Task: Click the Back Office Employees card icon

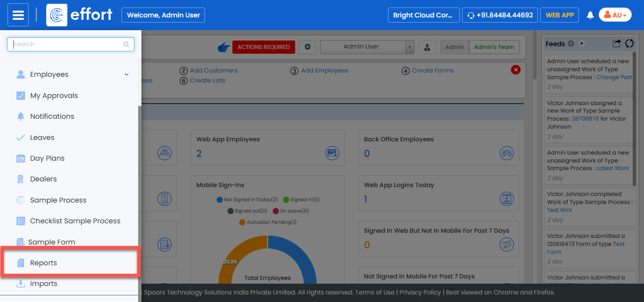Action: 506,153
